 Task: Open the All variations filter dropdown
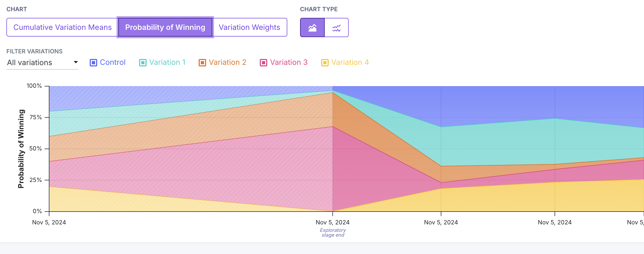click(x=42, y=63)
